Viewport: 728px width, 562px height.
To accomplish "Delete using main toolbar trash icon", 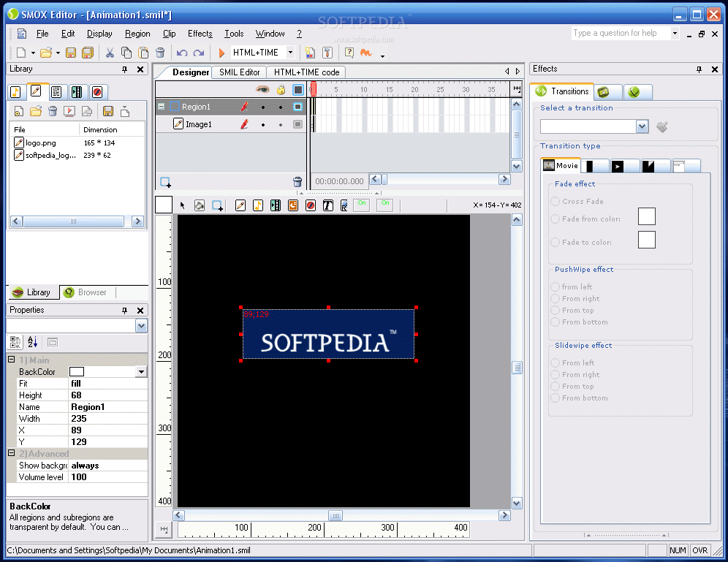I will (x=160, y=53).
